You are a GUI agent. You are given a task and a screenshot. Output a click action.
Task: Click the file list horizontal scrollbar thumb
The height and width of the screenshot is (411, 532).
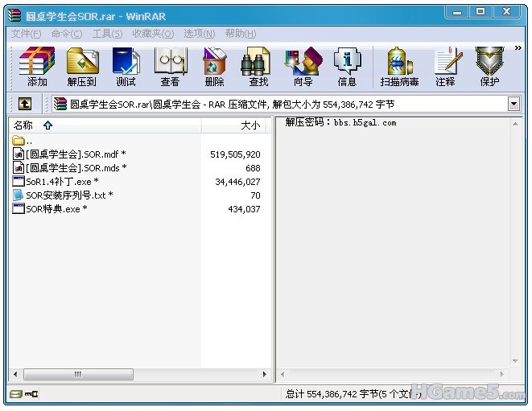(78, 374)
